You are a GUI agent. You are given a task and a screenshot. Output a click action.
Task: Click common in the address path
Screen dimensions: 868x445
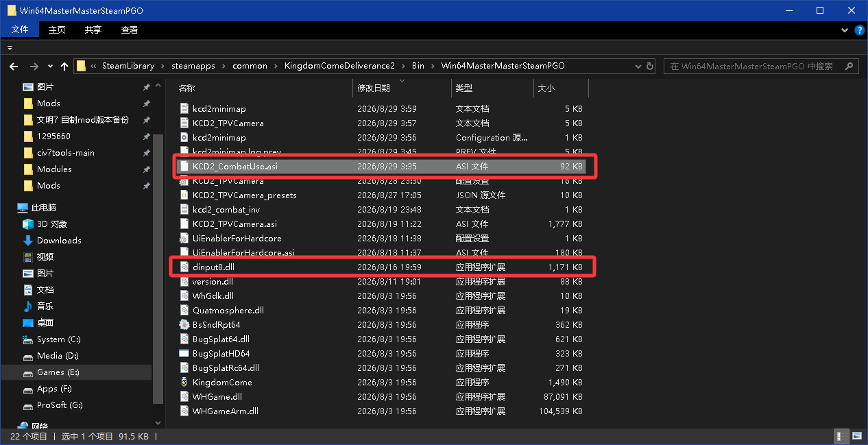click(250, 66)
